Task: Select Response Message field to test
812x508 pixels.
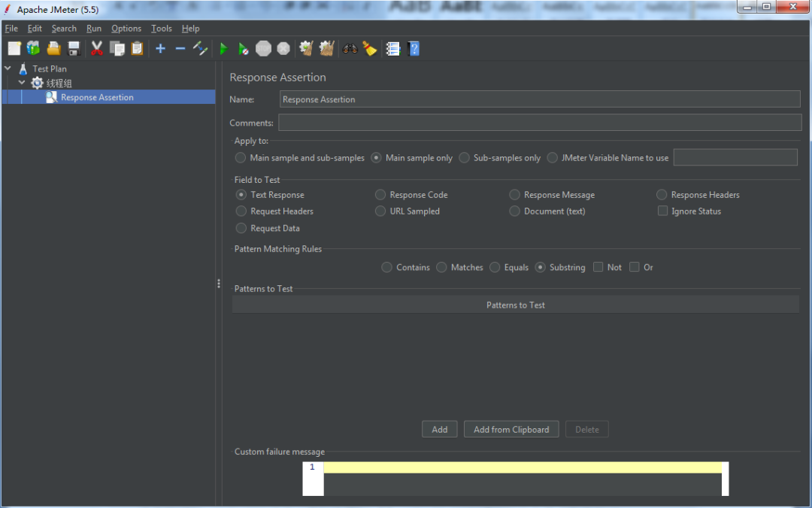Action: click(514, 195)
